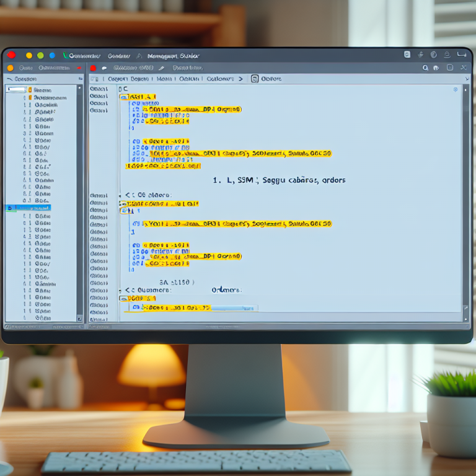Click the orange folder icon on first tree row
This screenshot has width=476, height=476.
[x=30, y=90]
